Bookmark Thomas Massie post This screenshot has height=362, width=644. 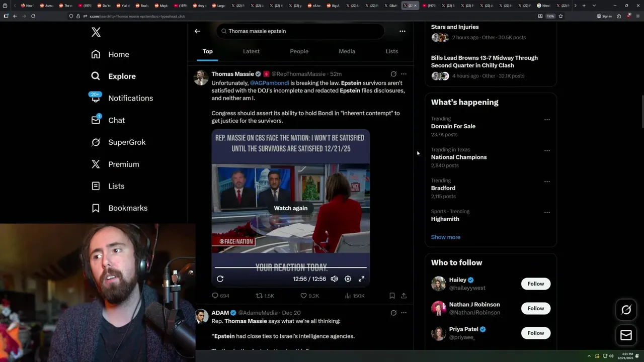coord(392,296)
